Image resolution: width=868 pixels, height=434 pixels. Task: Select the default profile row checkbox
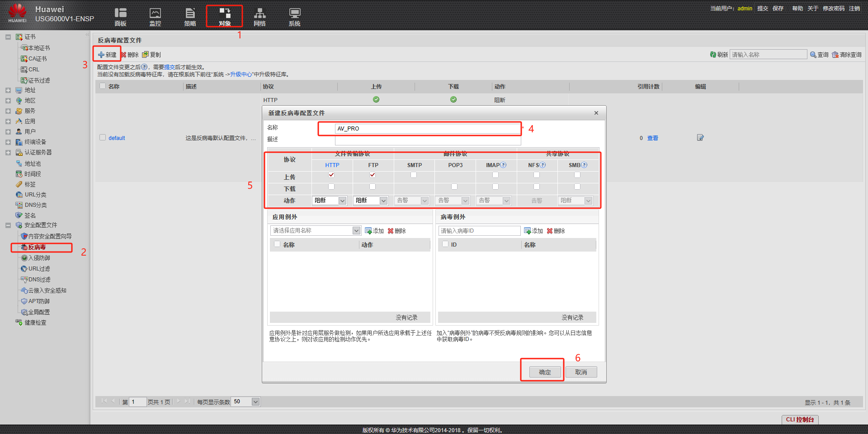[103, 137]
